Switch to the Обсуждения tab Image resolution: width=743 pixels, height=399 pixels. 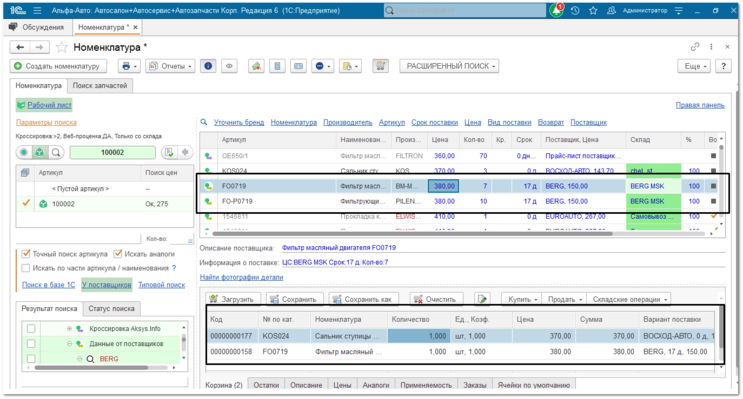coord(37,27)
